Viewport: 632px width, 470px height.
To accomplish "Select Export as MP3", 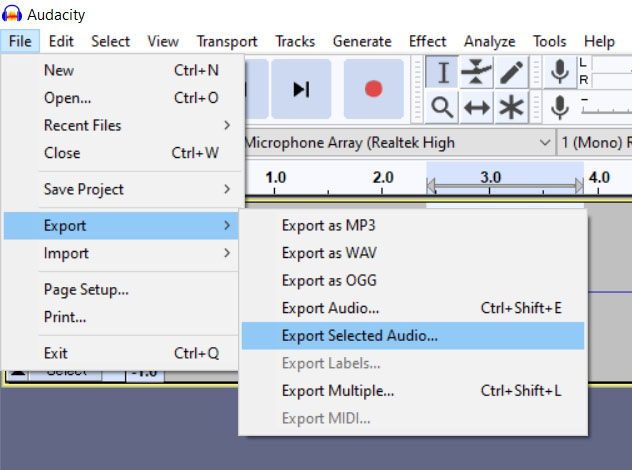I will point(413,226).
